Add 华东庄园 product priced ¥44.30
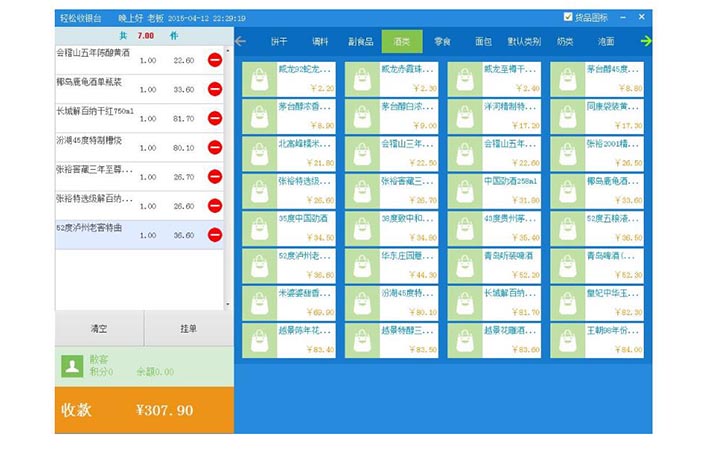The height and width of the screenshot is (473, 709). pos(392,266)
